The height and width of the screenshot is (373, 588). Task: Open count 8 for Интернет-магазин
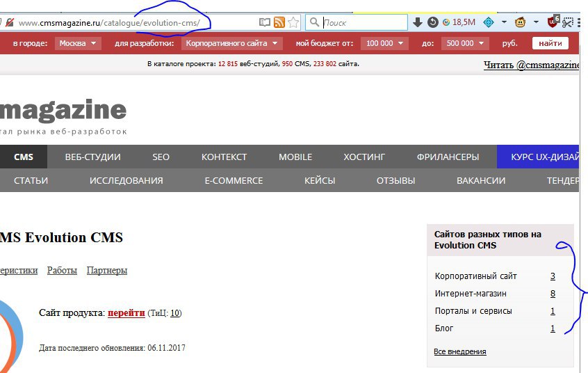coord(553,294)
